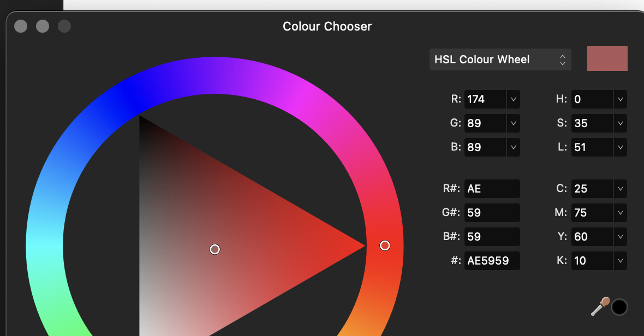Click the marker inside the saturation triangle
Viewport: 644px width, 336px height.
click(214, 249)
